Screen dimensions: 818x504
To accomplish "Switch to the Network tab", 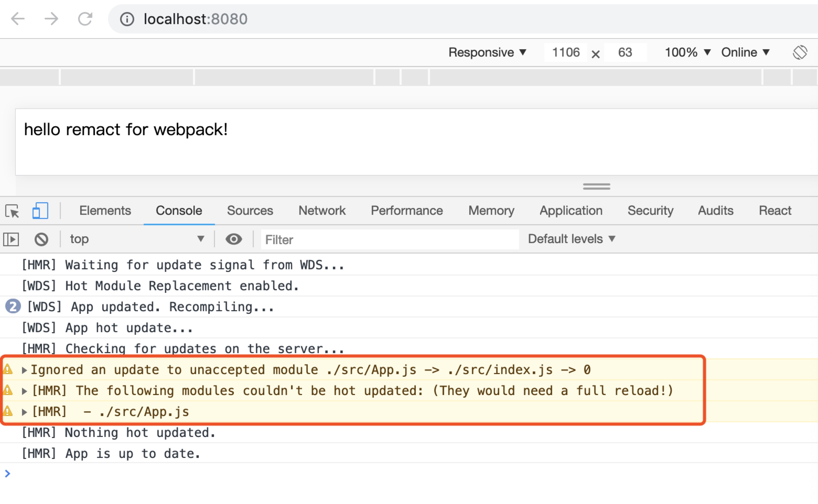I will click(322, 211).
